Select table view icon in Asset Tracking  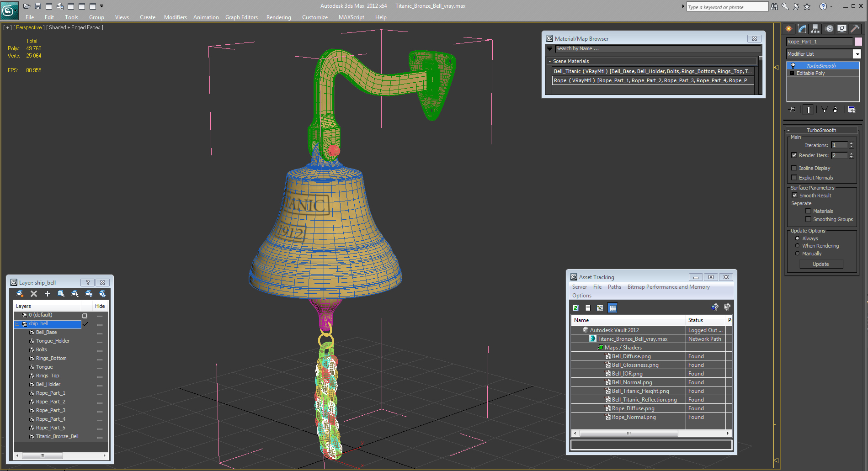[613, 308]
